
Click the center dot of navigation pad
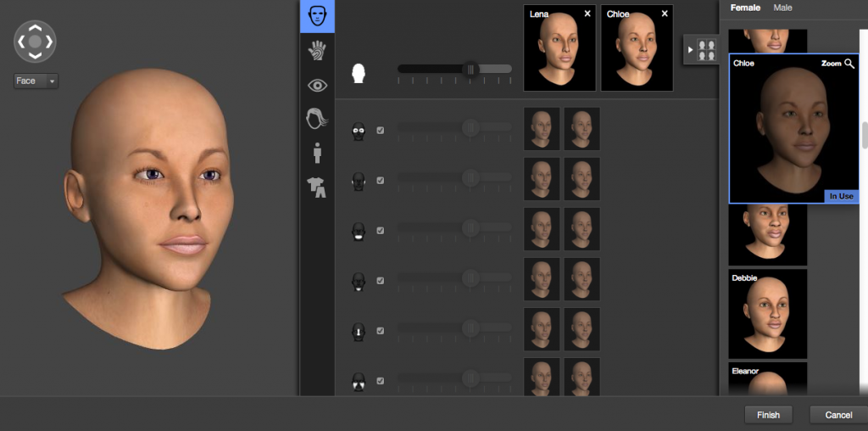tap(35, 41)
